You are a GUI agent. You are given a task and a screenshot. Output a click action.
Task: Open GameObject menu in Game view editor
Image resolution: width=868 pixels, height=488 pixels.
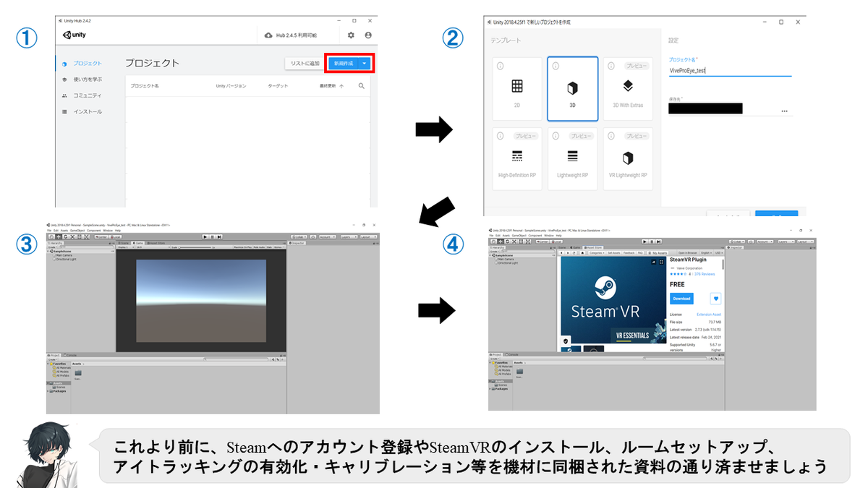(77, 230)
